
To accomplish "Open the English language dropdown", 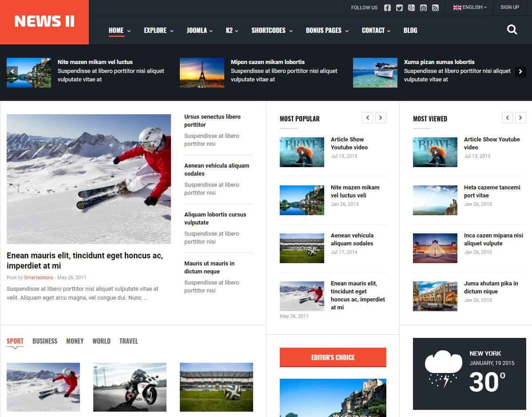I will coord(470,7).
